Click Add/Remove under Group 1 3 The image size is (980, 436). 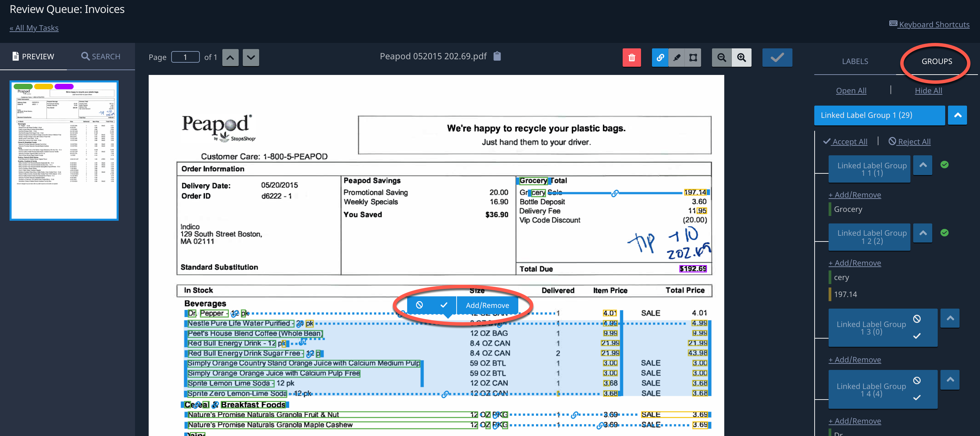point(855,360)
